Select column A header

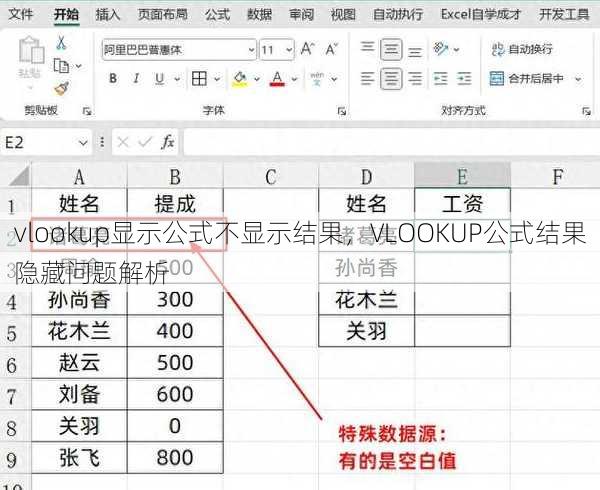click(x=79, y=176)
